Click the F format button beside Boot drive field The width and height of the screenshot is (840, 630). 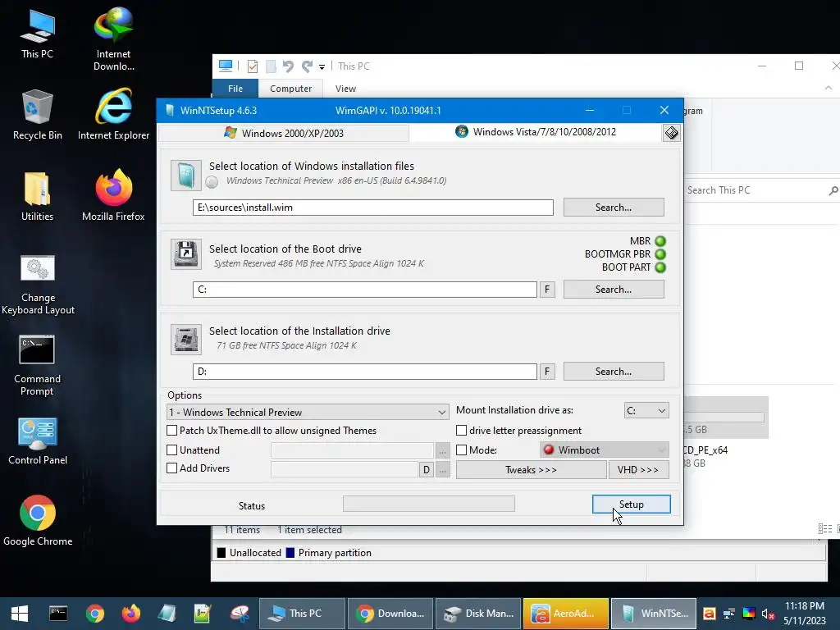pos(547,290)
